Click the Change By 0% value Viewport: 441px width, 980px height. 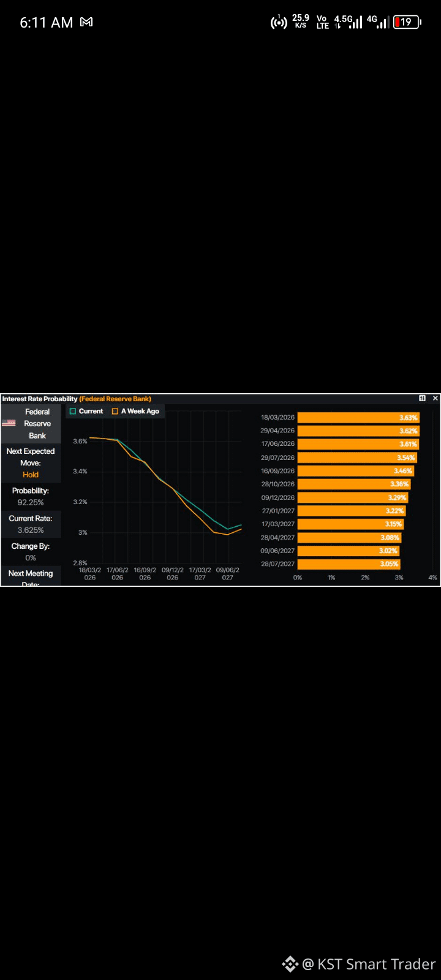coord(31,557)
